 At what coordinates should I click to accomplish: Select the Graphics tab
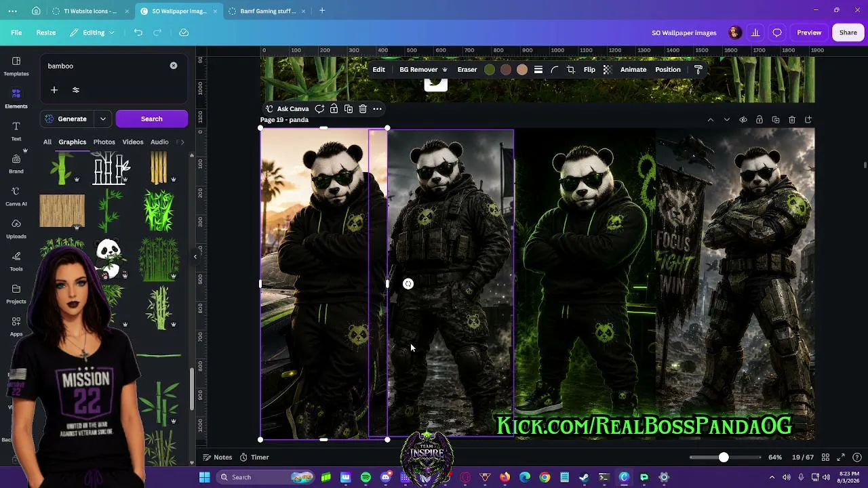(73, 142)
